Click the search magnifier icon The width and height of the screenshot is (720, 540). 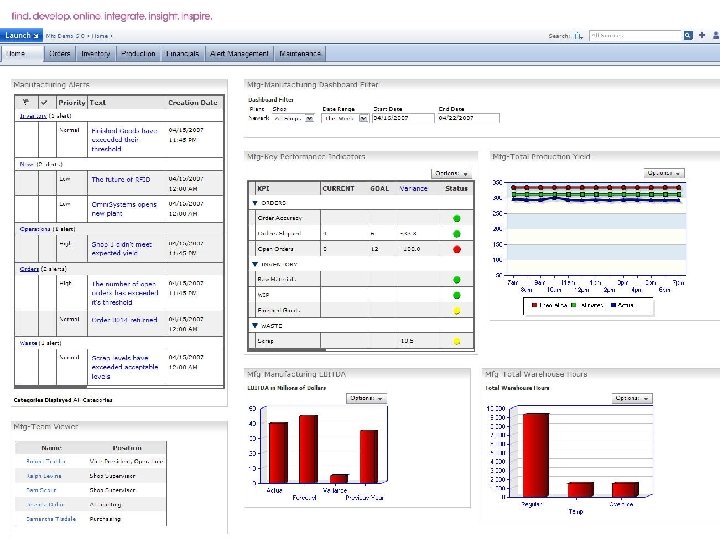pos(687,35)
